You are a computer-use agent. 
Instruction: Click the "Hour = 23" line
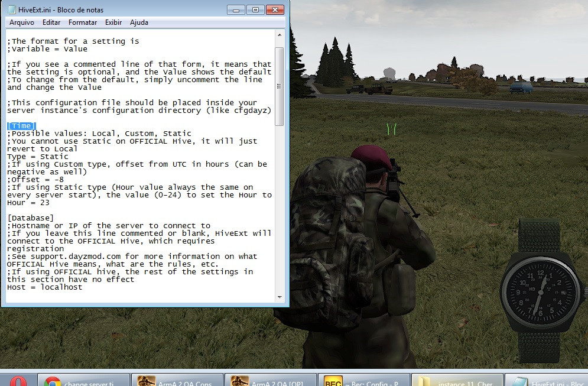[x=28, y=203]
